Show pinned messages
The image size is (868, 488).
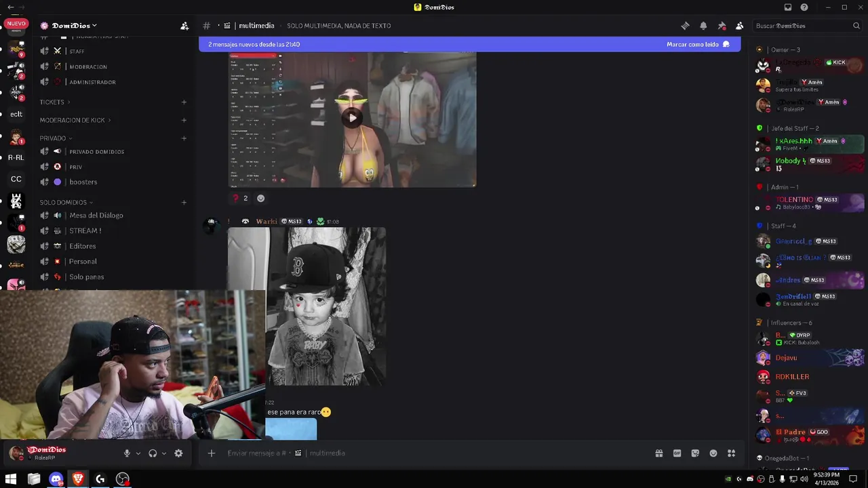pos(722,26)
